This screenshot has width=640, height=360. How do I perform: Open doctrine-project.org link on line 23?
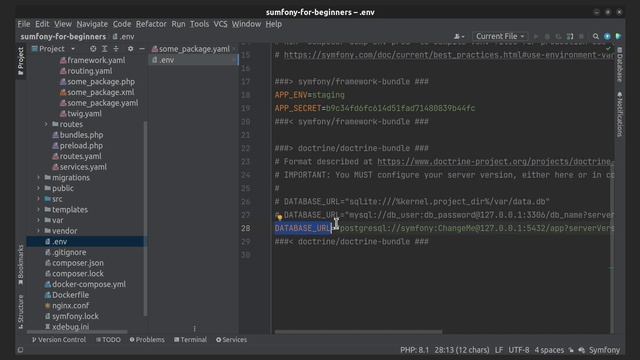click(496, 162)
